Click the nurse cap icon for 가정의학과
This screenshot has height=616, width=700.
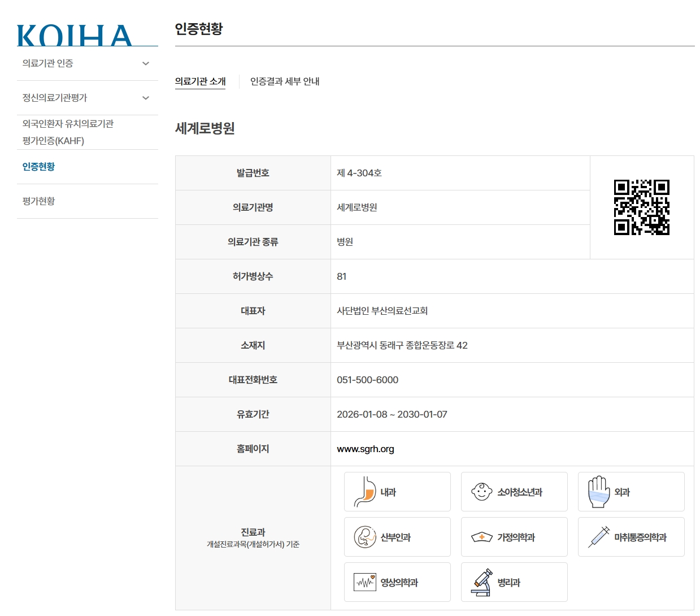tap(481, 537)
